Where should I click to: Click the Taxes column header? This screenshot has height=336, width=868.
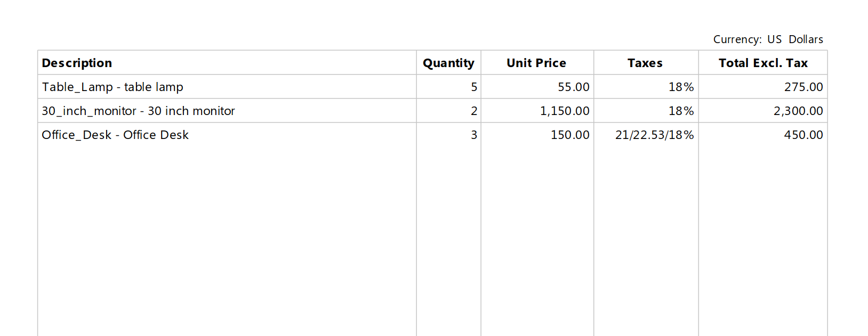pyautogui.click(x=645, y=63)
